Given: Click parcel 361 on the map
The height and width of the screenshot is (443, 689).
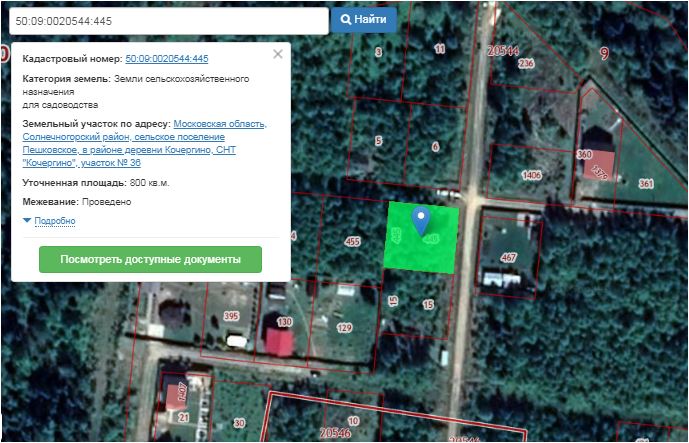Looking at the screenshot, I should point(645,183).
